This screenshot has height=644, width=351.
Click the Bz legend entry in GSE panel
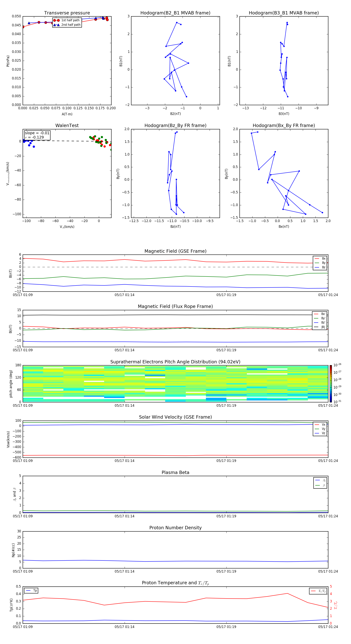(x=320, y=267)
